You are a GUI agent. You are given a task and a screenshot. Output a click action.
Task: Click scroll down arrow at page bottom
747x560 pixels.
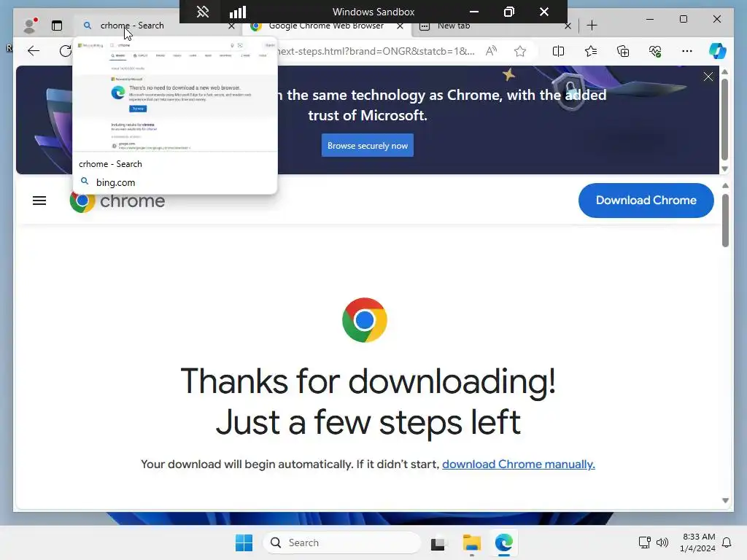[x=725, y=500]
